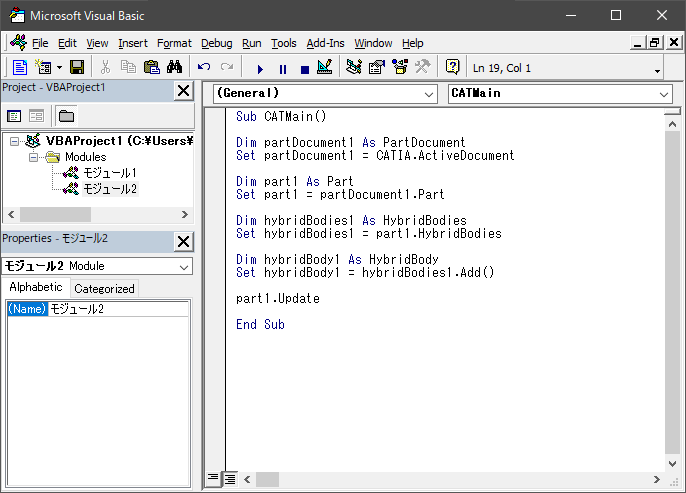Click code window horizontal scrollbar thumb
The width and height of the screenshot is (686, 493).
(x=267, y=479)
